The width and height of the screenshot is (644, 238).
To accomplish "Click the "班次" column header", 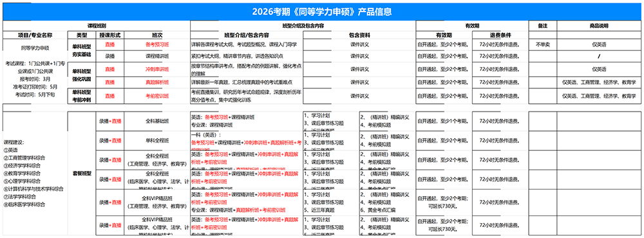I will [x=157, y=35].
